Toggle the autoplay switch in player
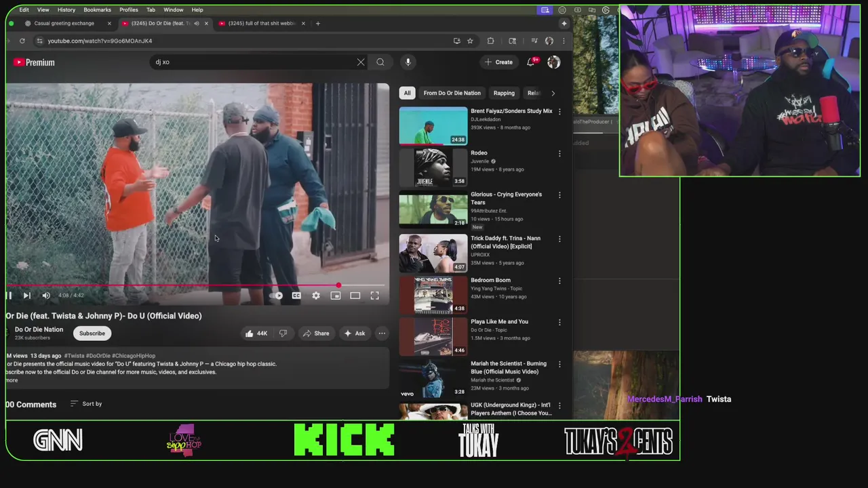Screen dimensions: 868x488 coord(276,296)
